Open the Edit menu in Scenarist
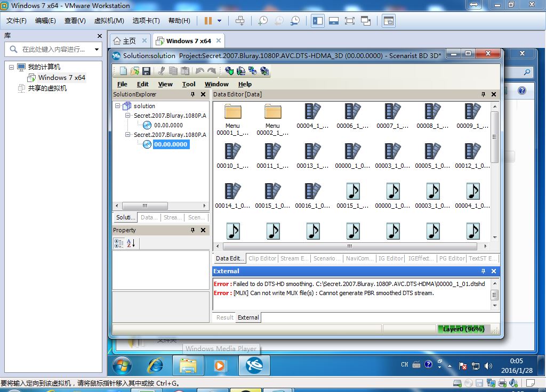Image resolution: width=546 pixels, height=392 pixels. click(x=142, y=84)
